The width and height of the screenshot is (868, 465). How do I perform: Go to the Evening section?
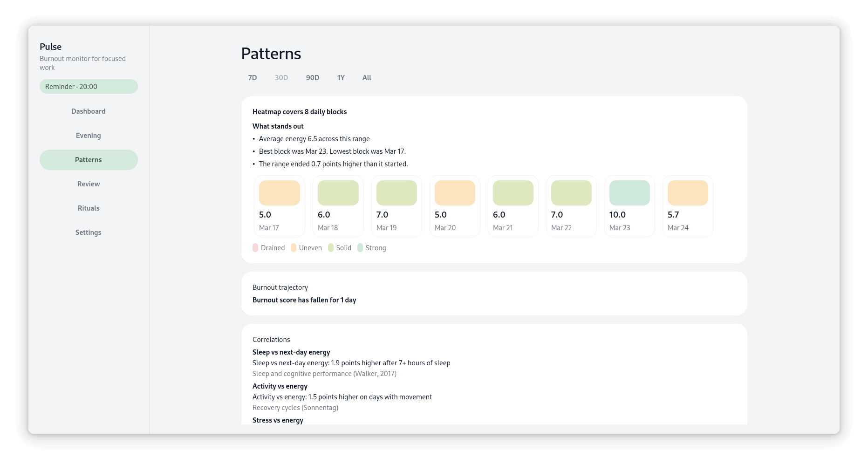point(88,136)
